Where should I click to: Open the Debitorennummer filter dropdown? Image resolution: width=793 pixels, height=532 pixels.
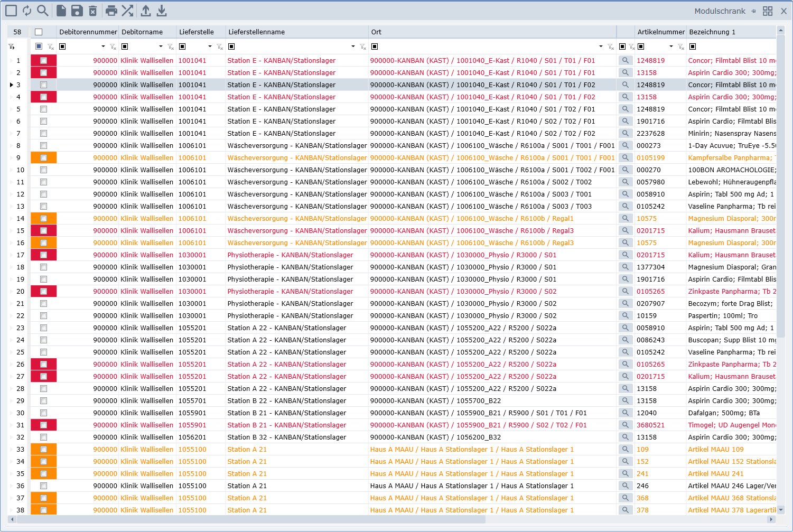click(103, 46)
